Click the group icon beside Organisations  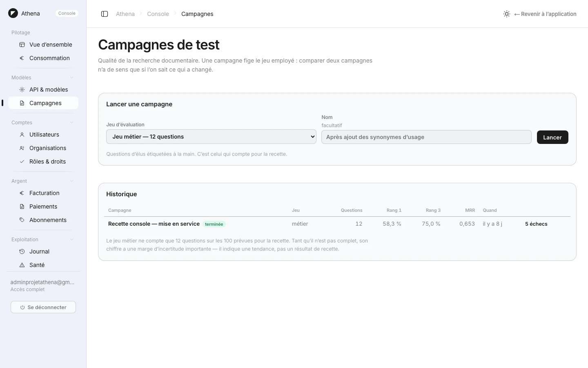22,148
